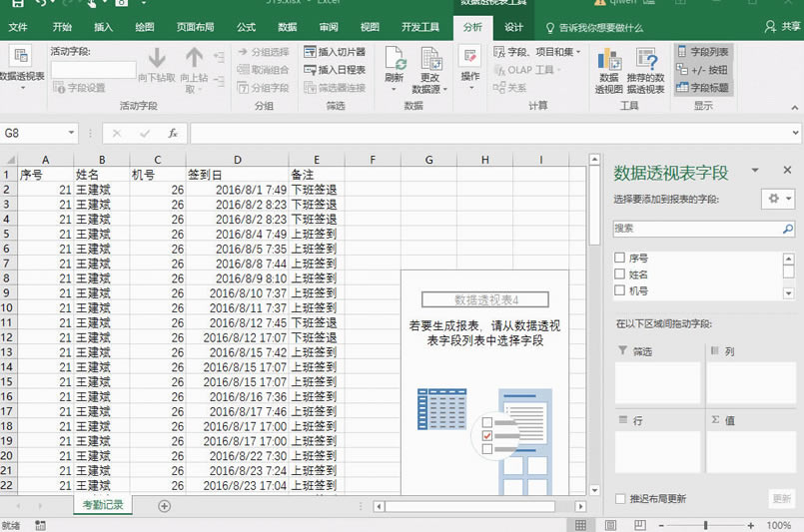This screenshot has width=804, height=532.
Task: Click the zoom slider handle
Action: (706, 525)
